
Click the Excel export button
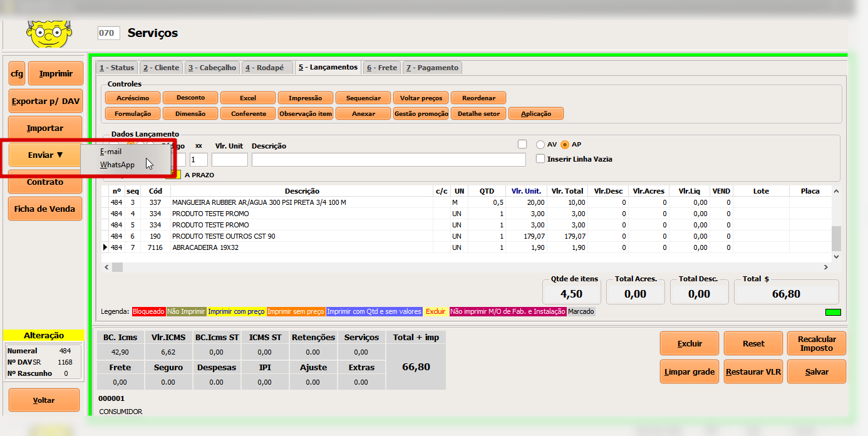tap(248, 98)
